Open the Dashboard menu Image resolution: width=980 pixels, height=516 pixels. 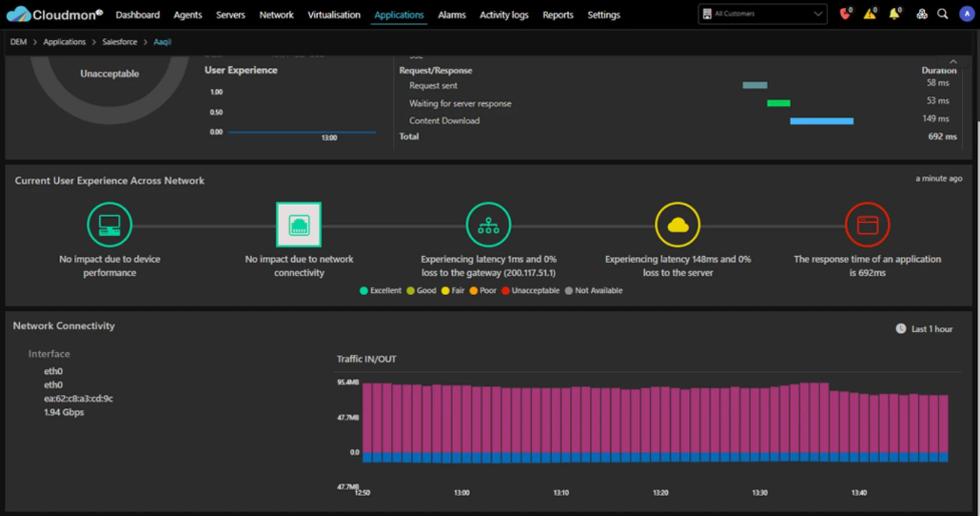pos(138,14)
